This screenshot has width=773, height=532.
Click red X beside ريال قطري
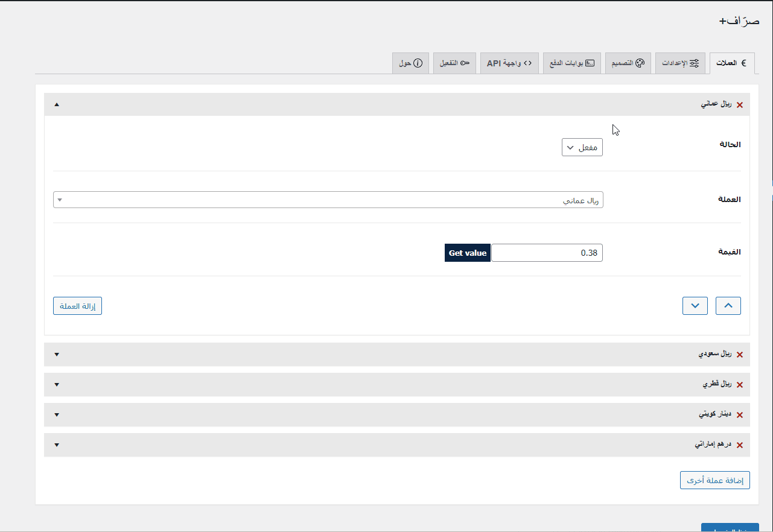point(740,385)
